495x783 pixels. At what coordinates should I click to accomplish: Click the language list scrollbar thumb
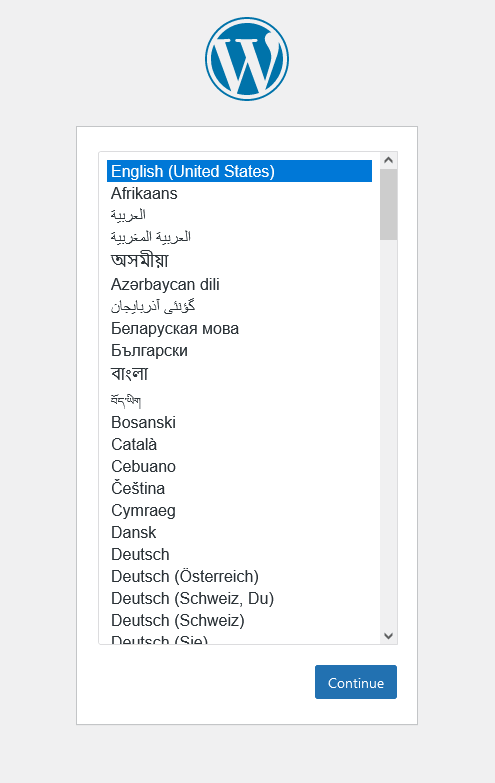click(x=389, y=204)
